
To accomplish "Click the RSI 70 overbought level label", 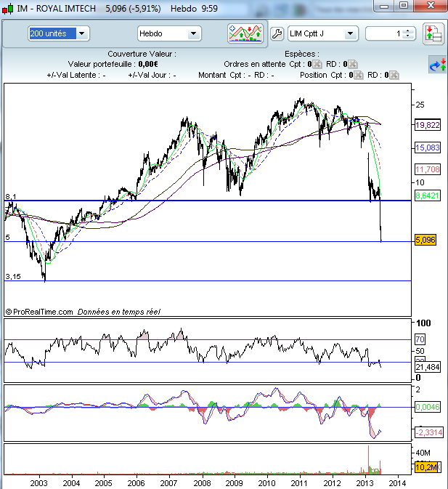I will click(420, 339).
